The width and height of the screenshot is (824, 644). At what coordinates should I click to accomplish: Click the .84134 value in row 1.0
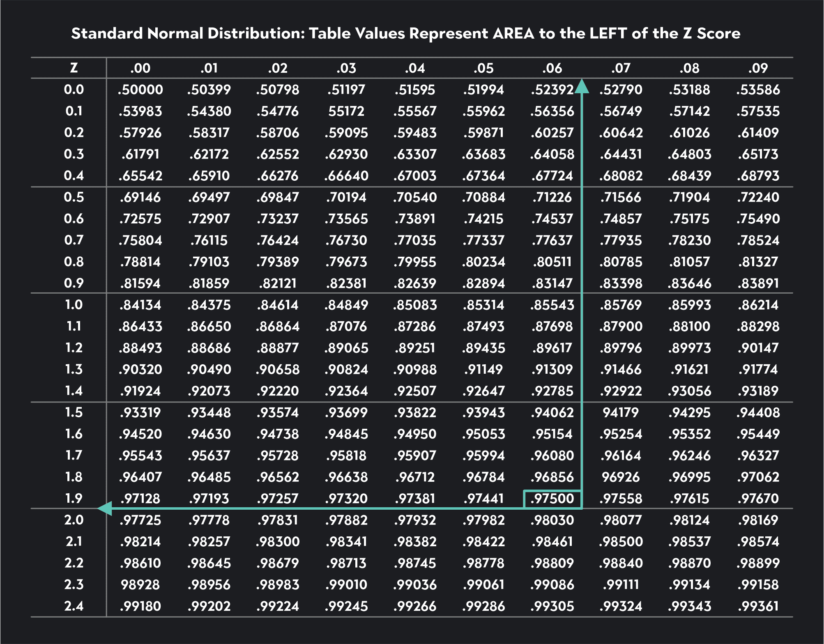(140, 305)
